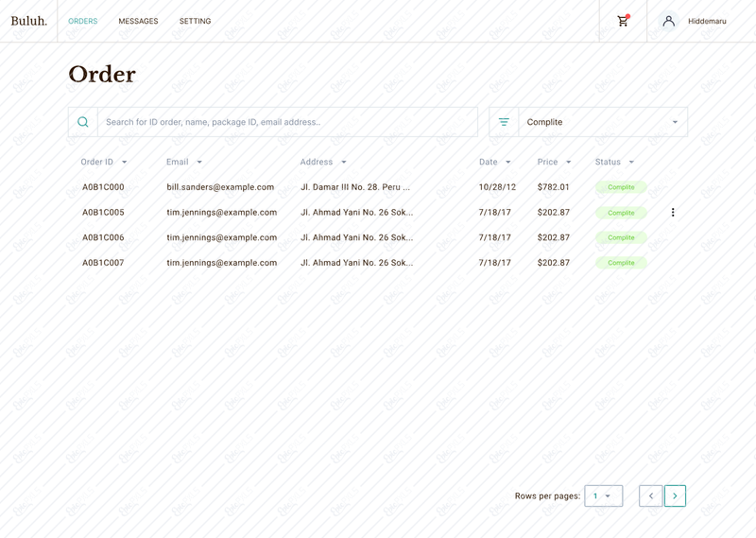Click the price in row A0B1C006
756x538 pixels.
click(x=554, y=237)
